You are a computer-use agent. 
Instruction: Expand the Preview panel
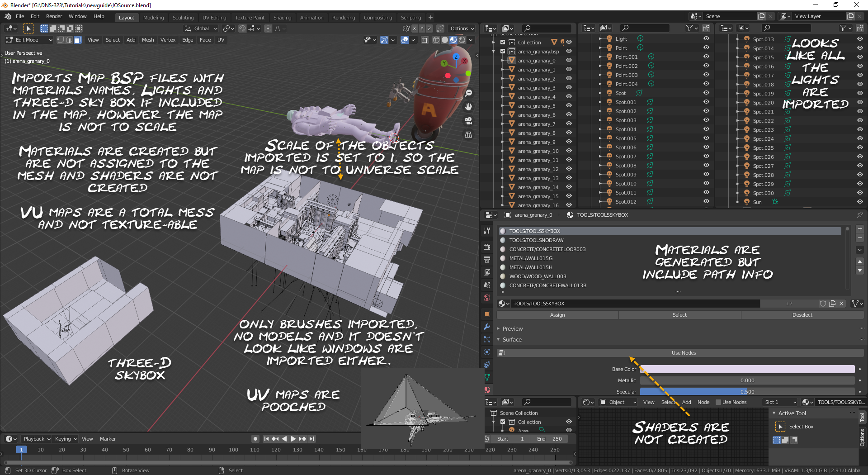[x=498, y=329]
